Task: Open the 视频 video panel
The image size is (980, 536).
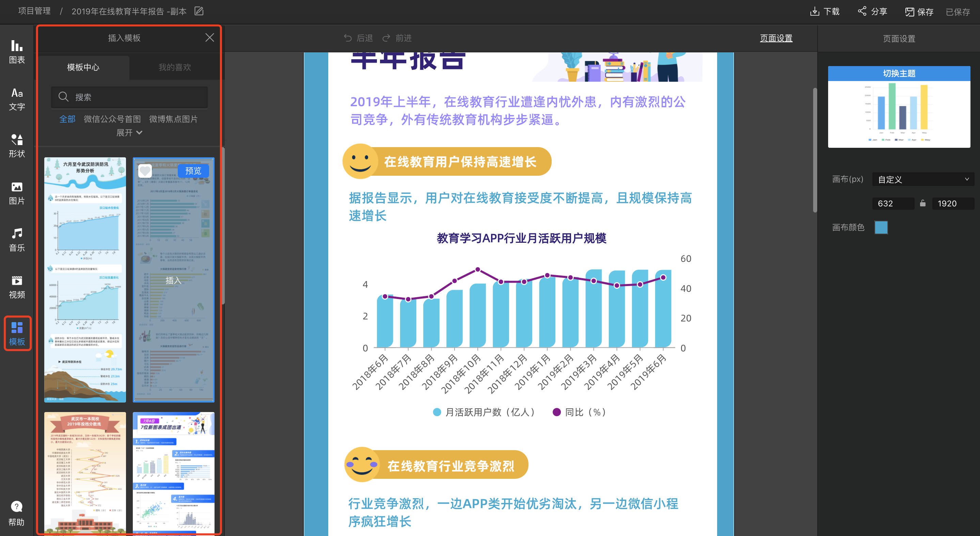Action: [17, 287]
